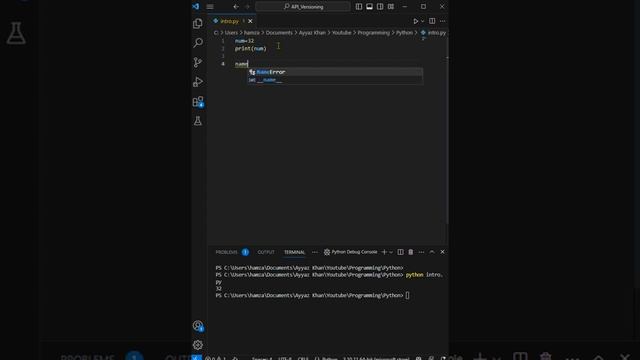Click the Ayyaz Khan breadcrumb segment
The height and width of the screenshot is (360, 640).
click(x=312, y=33)
